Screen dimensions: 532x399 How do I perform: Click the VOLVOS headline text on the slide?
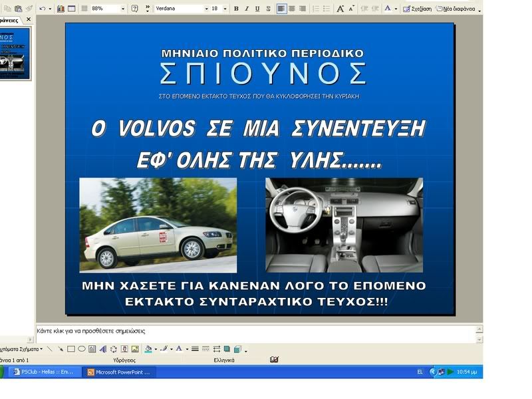157,128
